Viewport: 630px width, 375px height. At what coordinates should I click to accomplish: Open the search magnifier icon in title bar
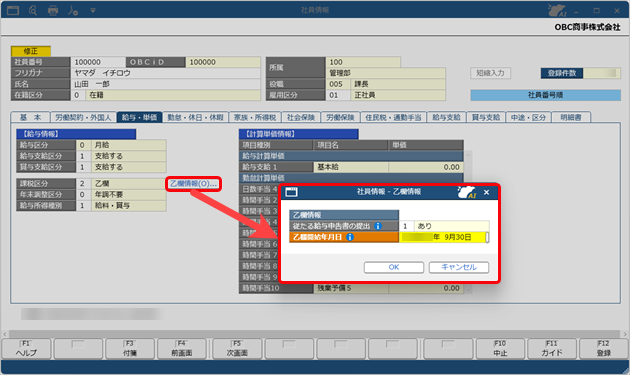tap(33, 10)
